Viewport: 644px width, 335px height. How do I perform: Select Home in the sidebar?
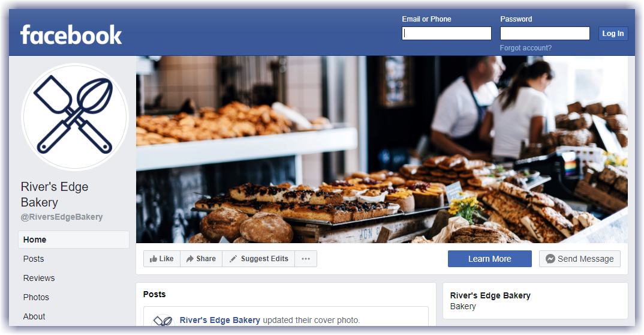[74, 240]
